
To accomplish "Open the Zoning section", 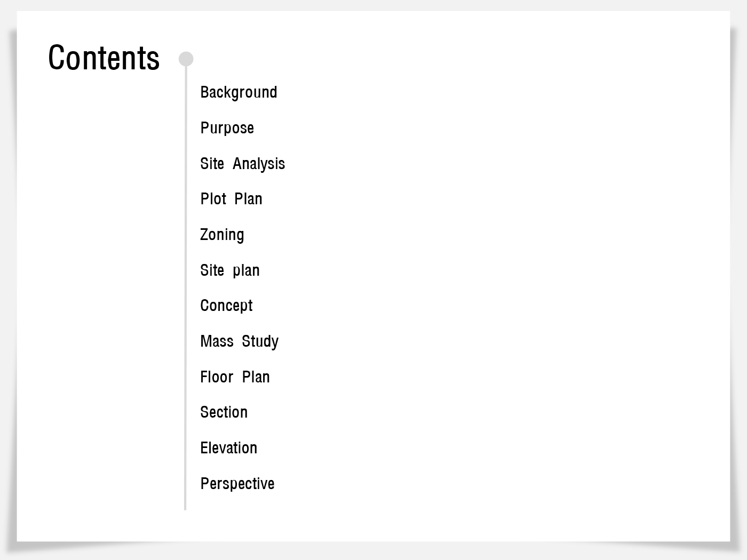I will point(222,235).
